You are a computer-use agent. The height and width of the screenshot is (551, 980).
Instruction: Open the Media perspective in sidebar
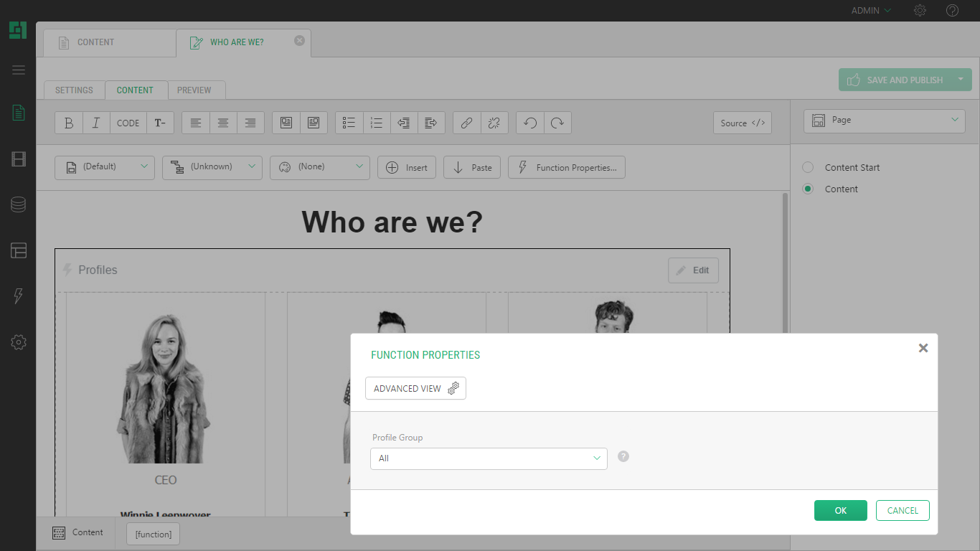[x=19, y=159]
